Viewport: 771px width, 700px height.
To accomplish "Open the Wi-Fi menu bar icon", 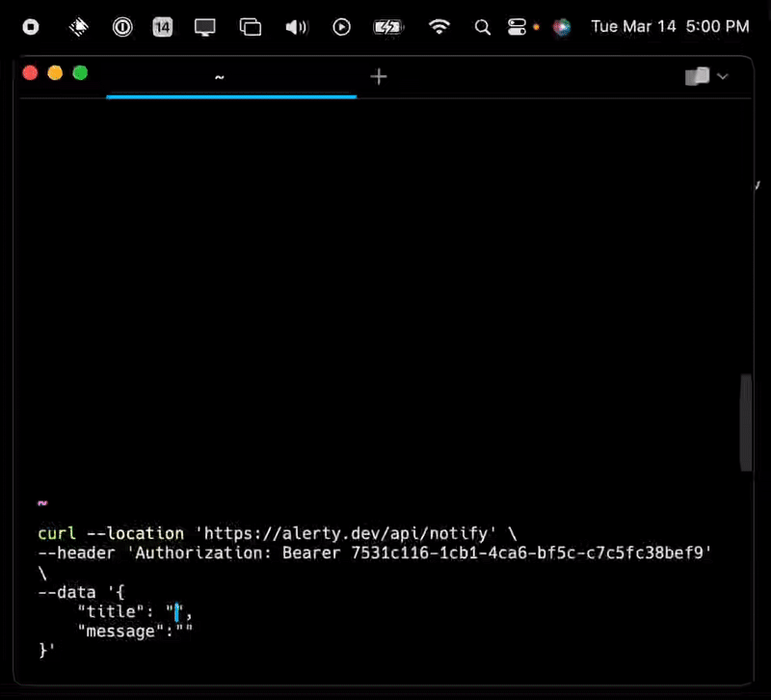I will pyautogui.click(x=439, y=27).
